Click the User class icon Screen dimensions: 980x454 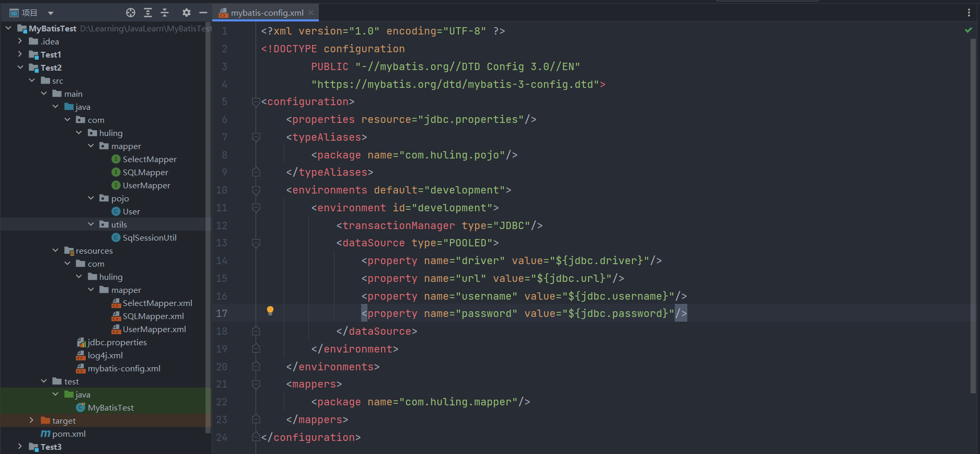(x=116, y=211)
